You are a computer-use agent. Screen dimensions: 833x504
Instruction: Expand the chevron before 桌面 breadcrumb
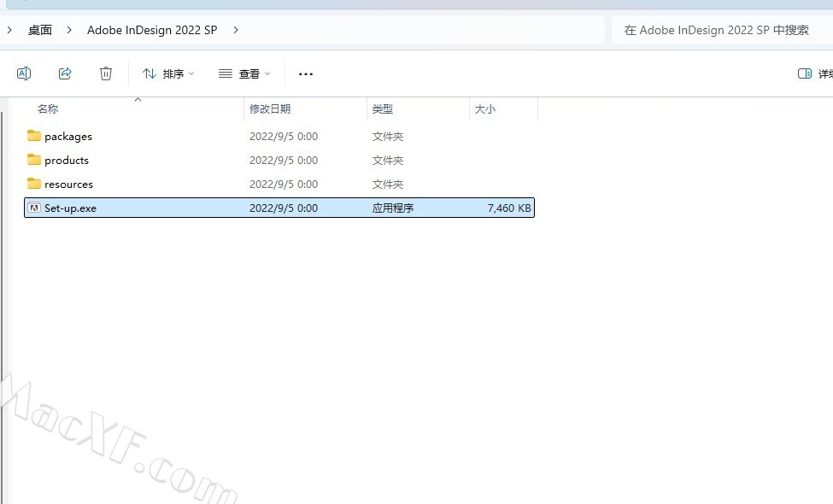pos(9,30)
